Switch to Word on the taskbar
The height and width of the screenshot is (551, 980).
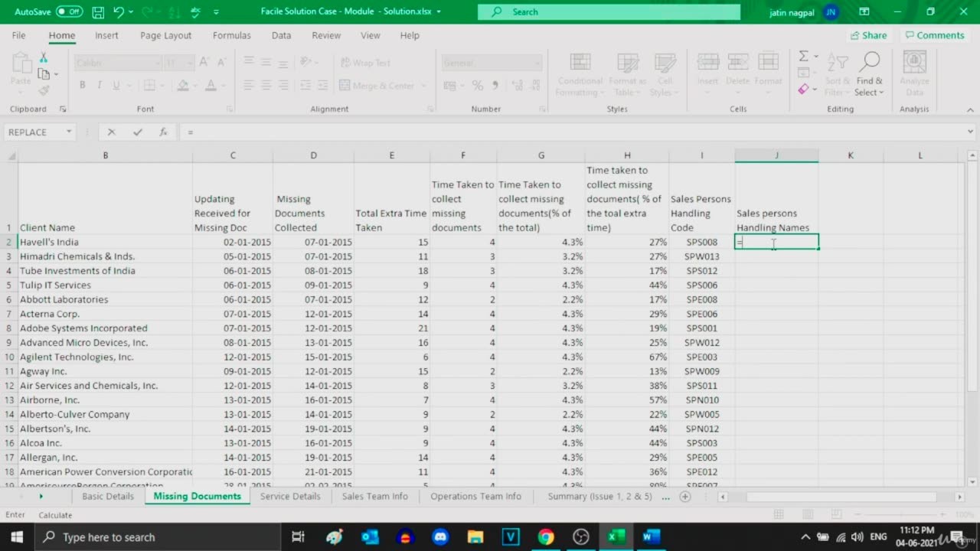(652, 536)
